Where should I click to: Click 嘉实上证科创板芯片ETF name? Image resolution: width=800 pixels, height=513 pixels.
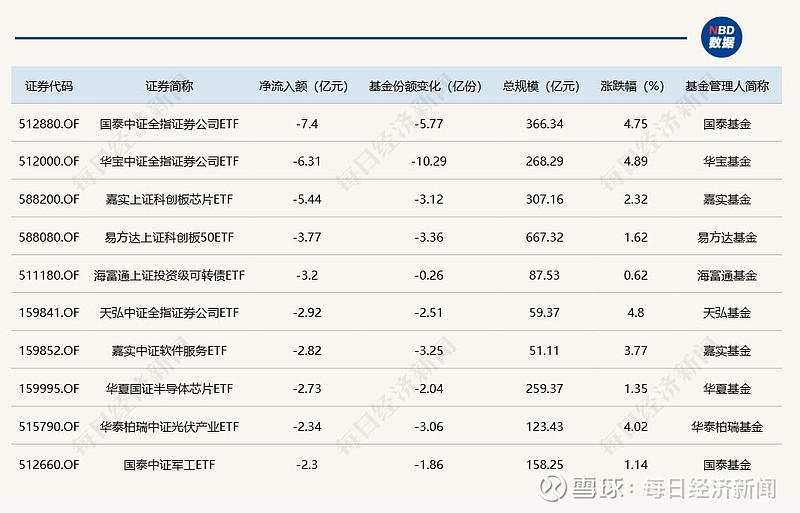coord(169,200)
